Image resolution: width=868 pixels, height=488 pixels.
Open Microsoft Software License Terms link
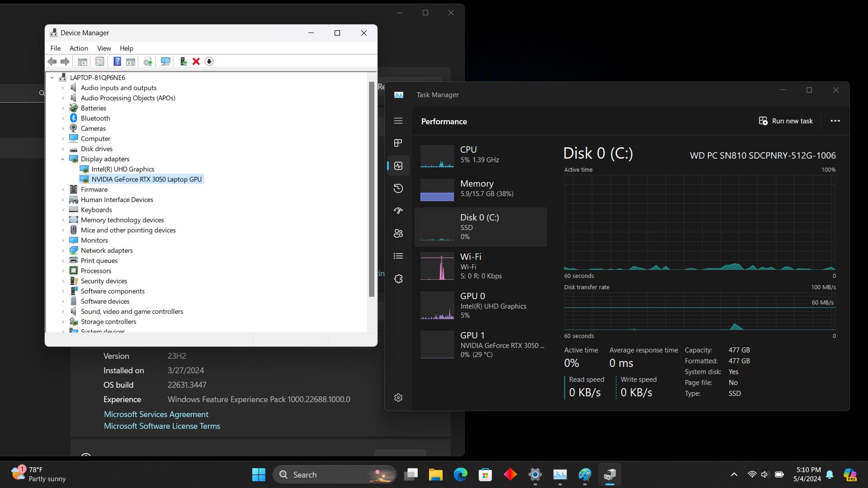click(x=162, y=426)
